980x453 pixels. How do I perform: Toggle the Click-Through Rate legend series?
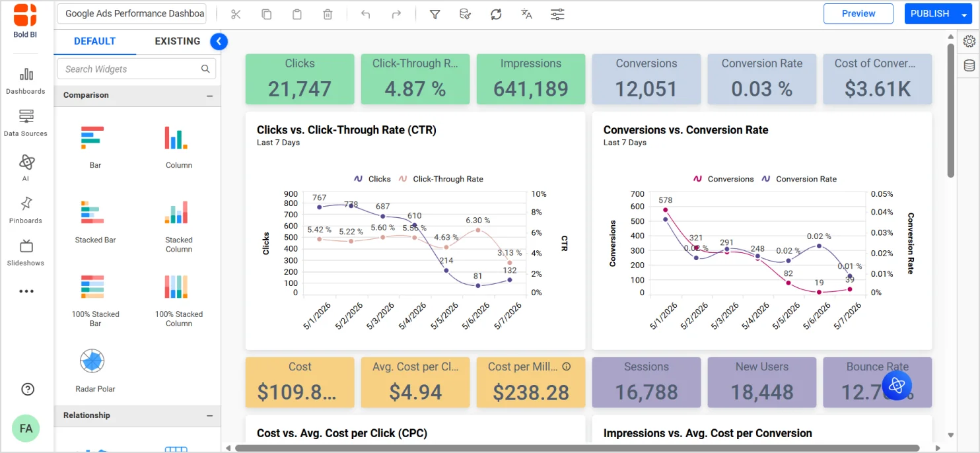pyautogui.click(x=440, y=179)
